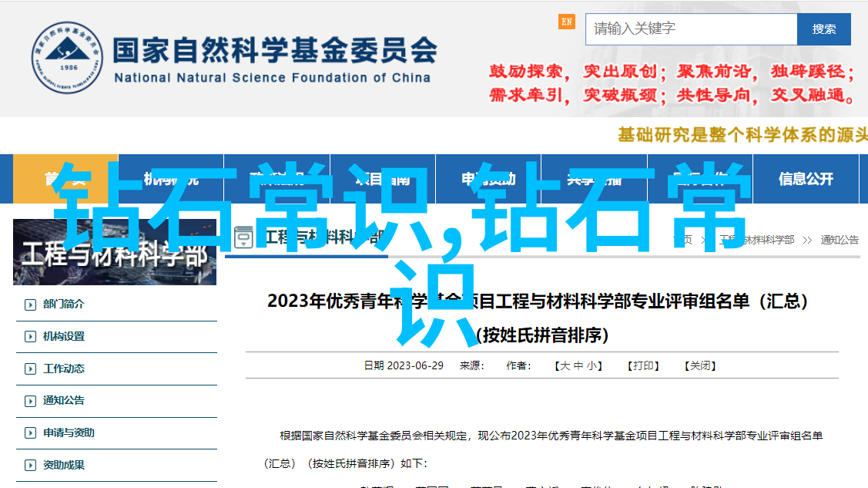868x488 pixels.
Task: Open 部门简介 in the sidebar
Action: (64, 304)
